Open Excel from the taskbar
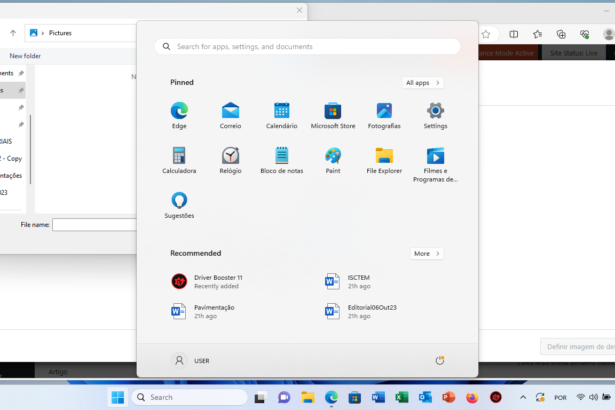 pos(402,397)
